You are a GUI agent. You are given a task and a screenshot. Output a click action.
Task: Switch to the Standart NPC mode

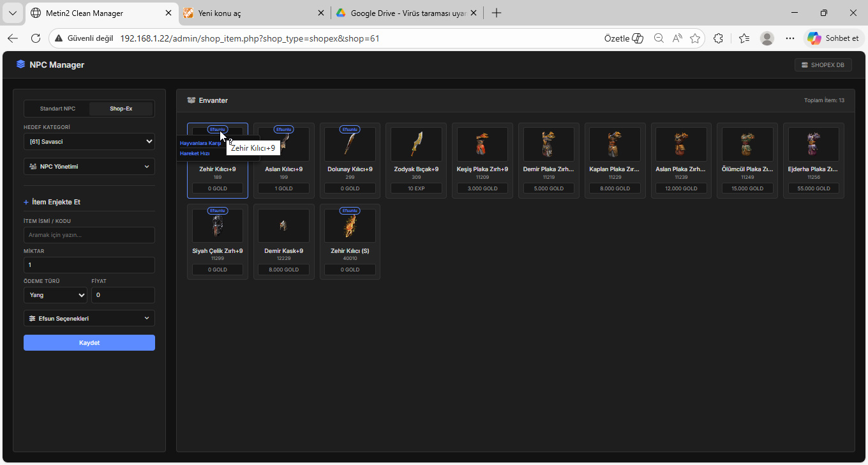click(57, 109)
